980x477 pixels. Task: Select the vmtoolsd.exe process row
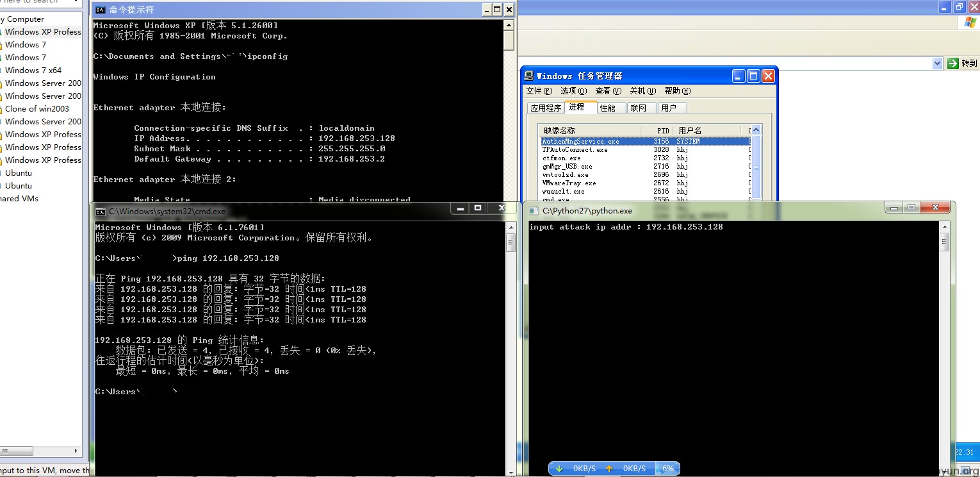[645, 174]
